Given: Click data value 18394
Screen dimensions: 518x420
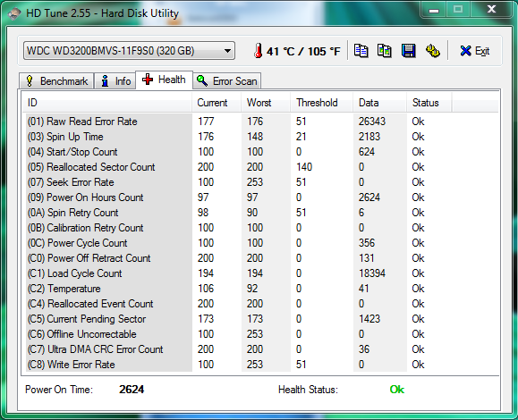Looking at the screenshot, I should click(372, 273).
